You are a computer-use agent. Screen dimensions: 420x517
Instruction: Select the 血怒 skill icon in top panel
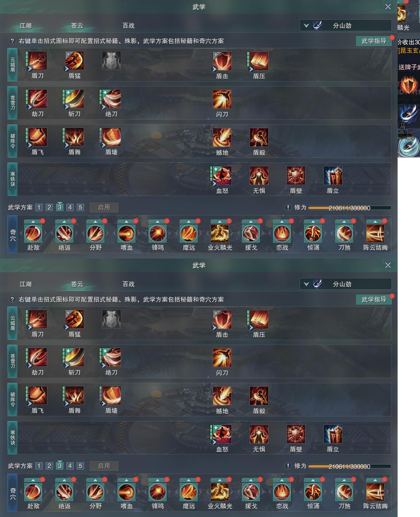click(x=222, y=176)
